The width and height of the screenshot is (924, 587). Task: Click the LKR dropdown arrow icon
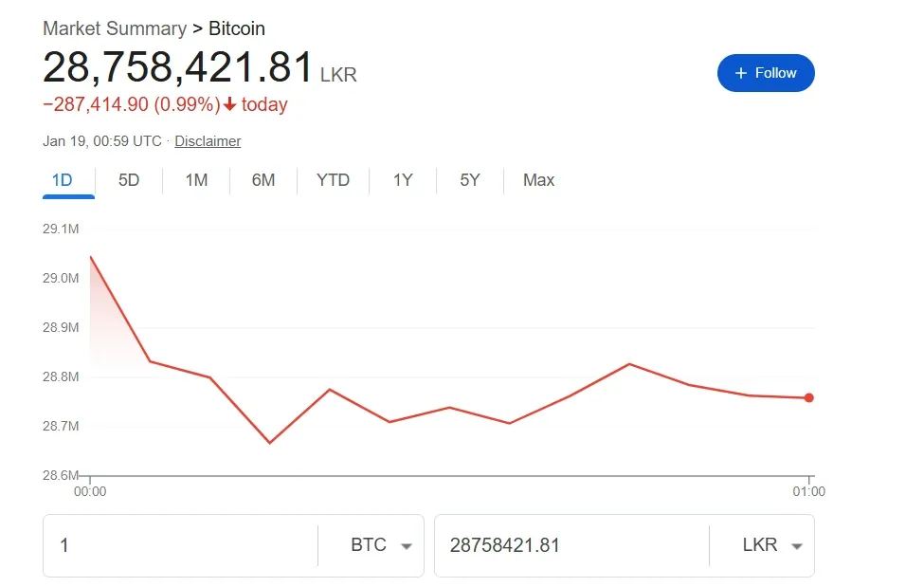pyautogui.click(x=797, y=546)
